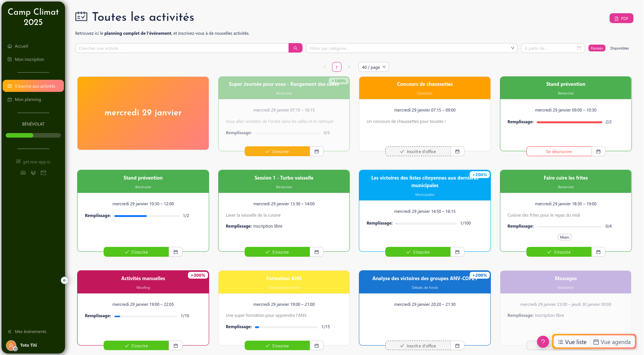Click the Bénévolat progress bar in the sidebar

pyautogui.click(x=33, y=135)
